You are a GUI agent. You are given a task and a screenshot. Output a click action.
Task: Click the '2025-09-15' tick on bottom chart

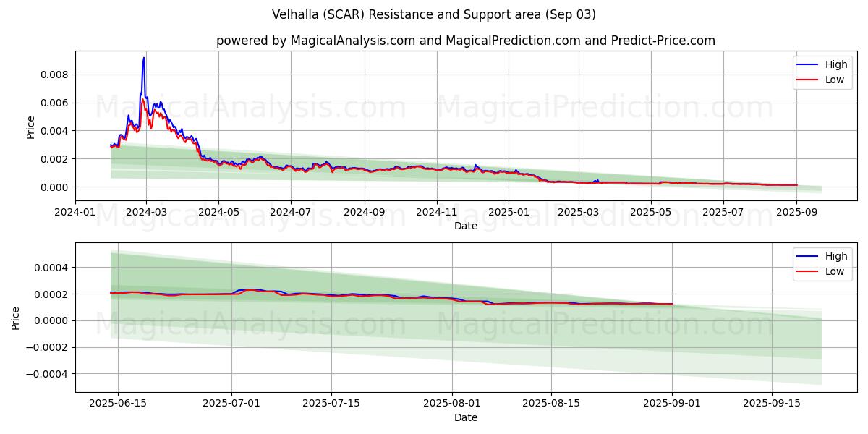coord(772,403)
